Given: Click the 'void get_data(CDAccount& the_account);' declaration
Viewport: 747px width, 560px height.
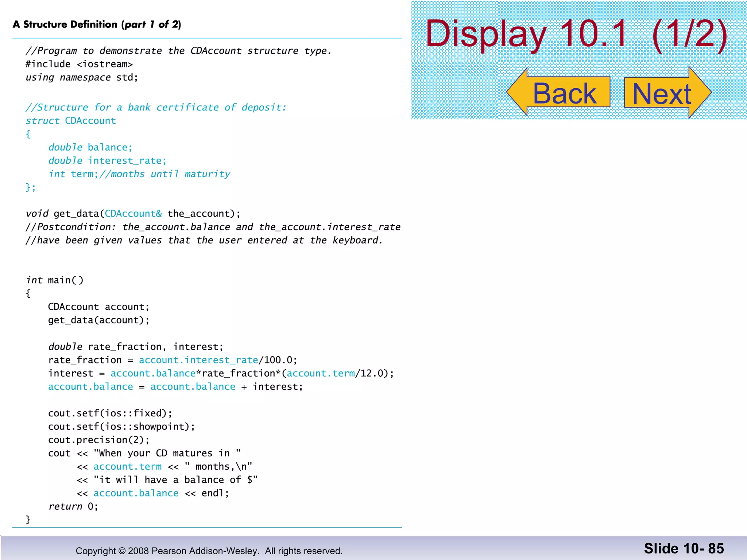Looking at the screenshot, I should pos(133,214).
